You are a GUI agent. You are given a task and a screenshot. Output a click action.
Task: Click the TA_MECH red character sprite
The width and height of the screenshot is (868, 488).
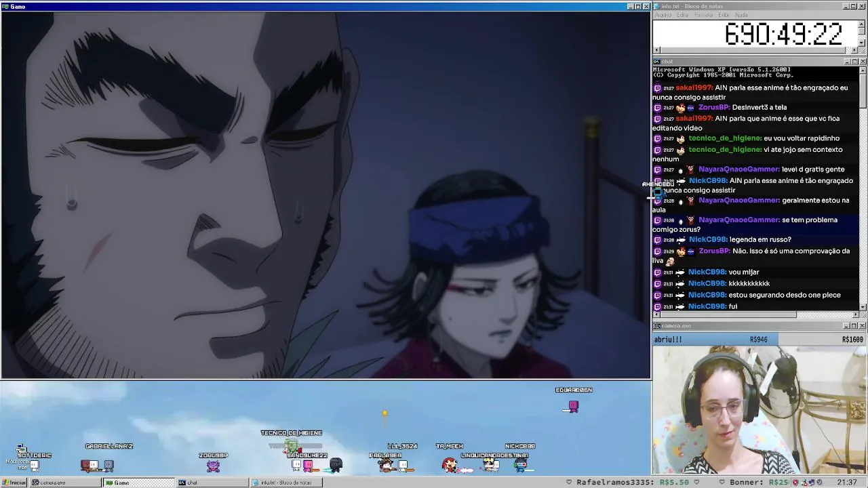coord(449,464)
